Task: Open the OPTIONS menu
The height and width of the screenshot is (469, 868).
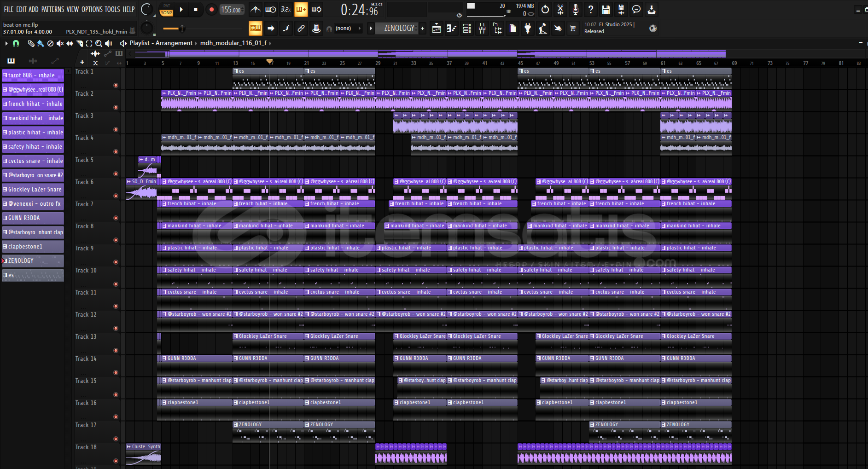Action: [92, 9]
